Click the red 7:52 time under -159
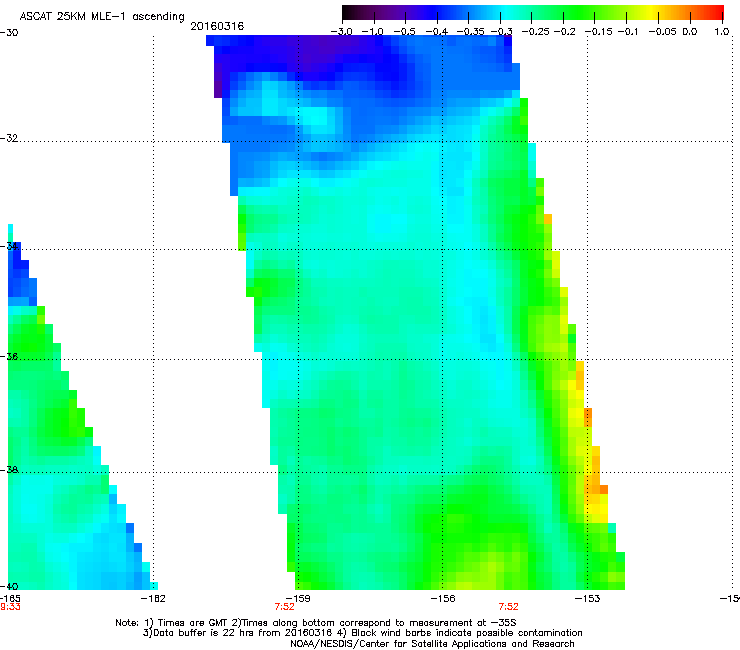The image size is (740, 650). click(x=285, y=607)
